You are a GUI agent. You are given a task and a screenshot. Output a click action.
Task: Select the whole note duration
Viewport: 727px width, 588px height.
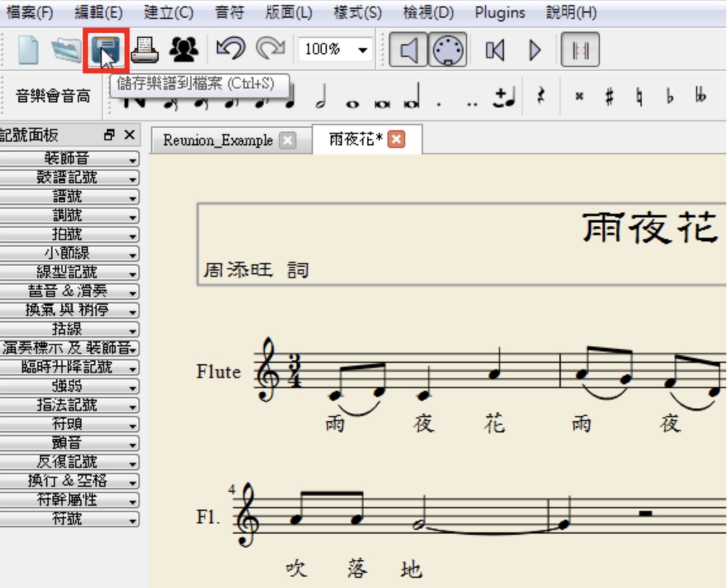tap(352, 104)
